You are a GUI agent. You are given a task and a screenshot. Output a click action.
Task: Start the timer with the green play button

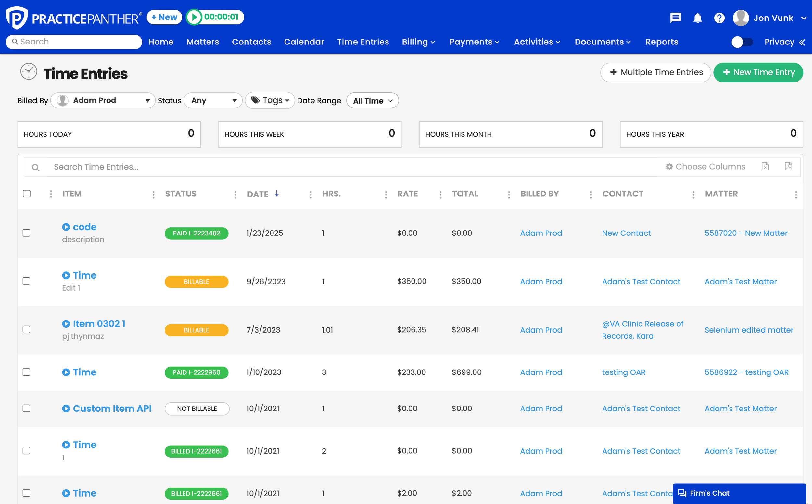click(x=195, y=17)
